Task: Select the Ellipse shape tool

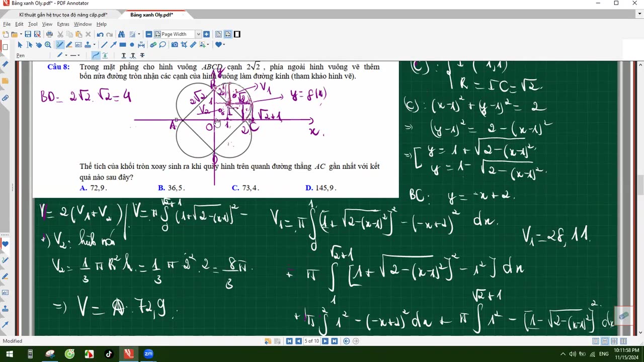Action: 132,45
